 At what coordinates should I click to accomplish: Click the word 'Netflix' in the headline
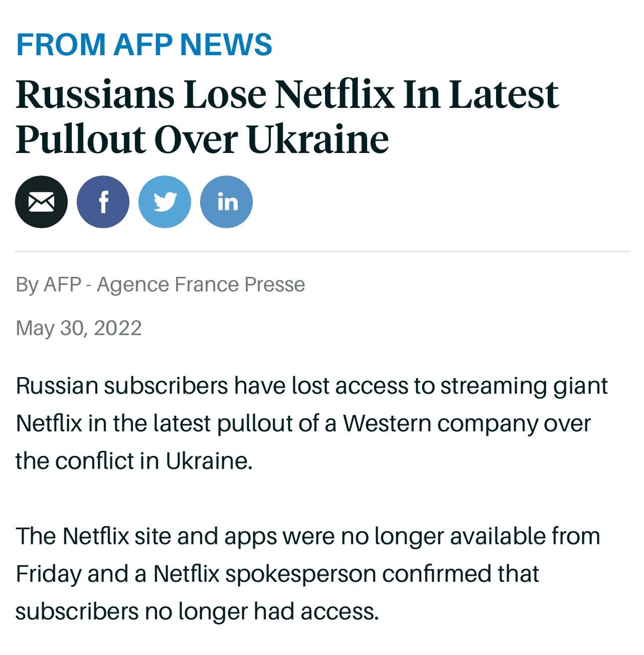(x=334, y=95)
